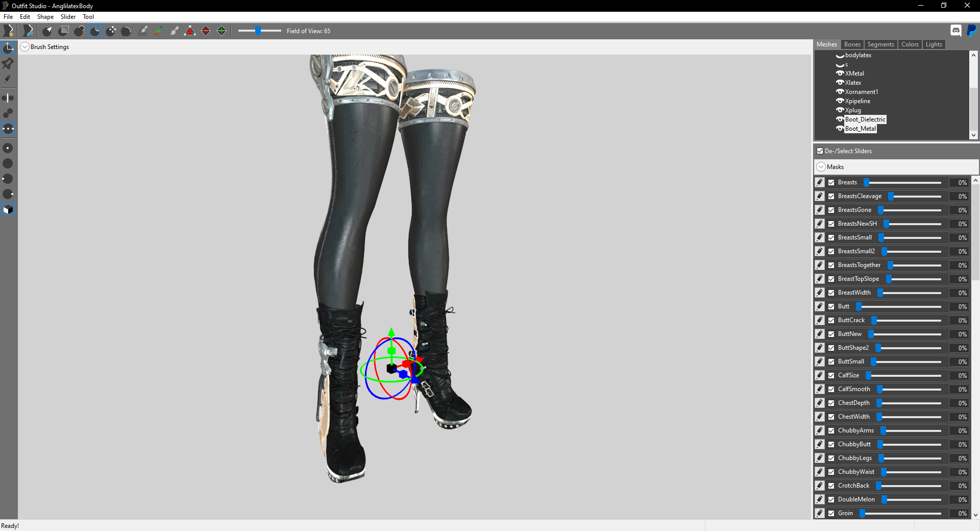Click the BreastsSmall slider track
The width and height of the screenshot is (980, 531).
pos(910,237)
